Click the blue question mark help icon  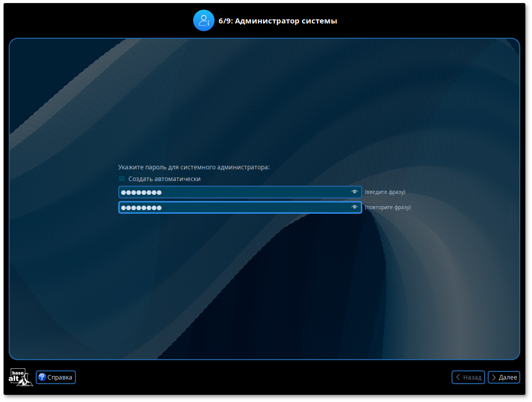pos(42,377)
